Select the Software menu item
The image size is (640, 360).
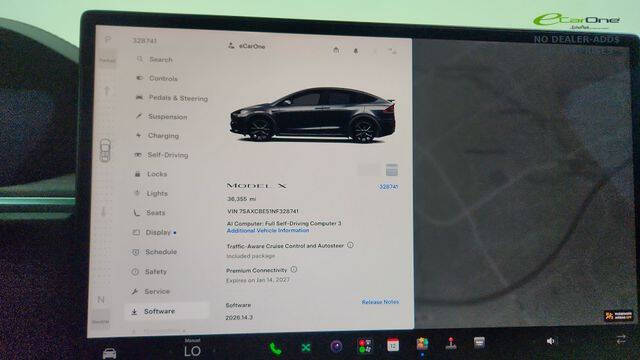[x=167, y=311]
